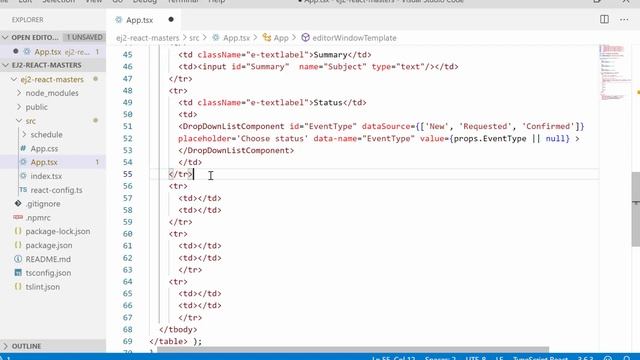Click the braces icon of package.json
This screenshot has width=640, height=360.
[x=18, y=245]
